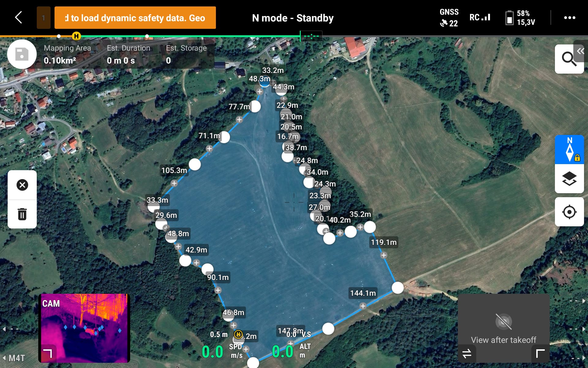588x368 pixels.
Task: Collapse side panel with double chevron
Action: coord(581,51)
